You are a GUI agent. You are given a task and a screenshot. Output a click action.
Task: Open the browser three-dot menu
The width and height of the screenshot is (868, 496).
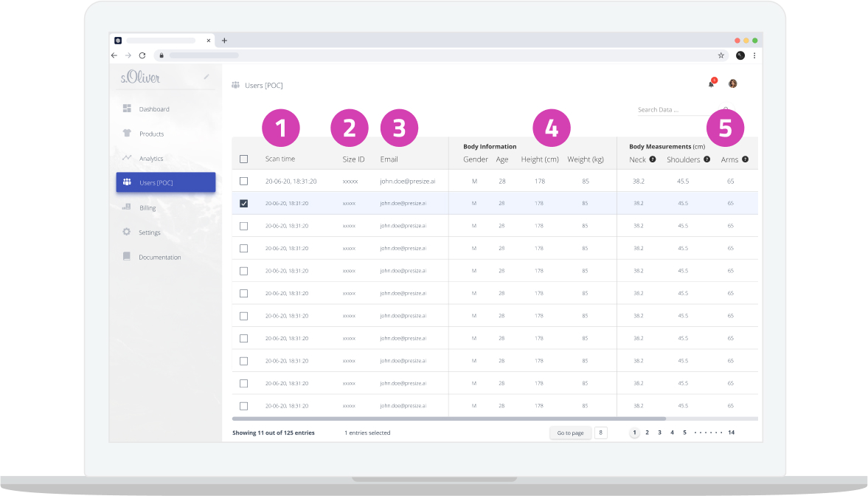coord(754,55)
